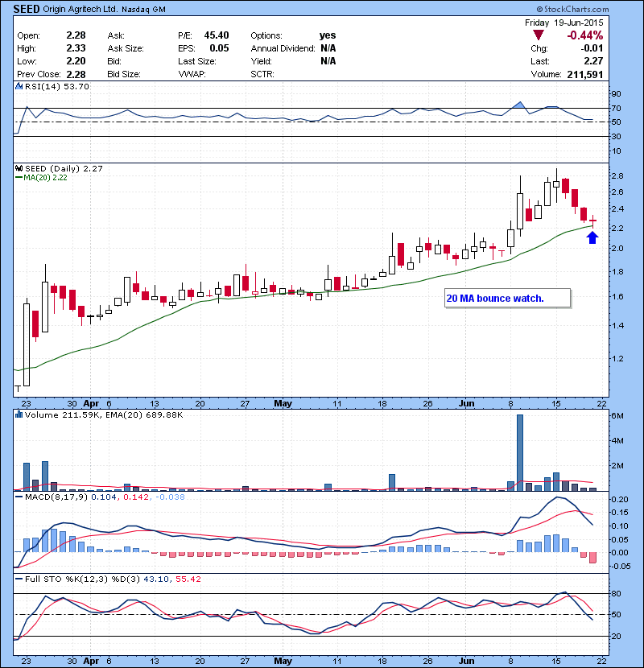Click the 1.2 label on the price axis
Viewport: 644px width, 668px height.
coord(617,359)
